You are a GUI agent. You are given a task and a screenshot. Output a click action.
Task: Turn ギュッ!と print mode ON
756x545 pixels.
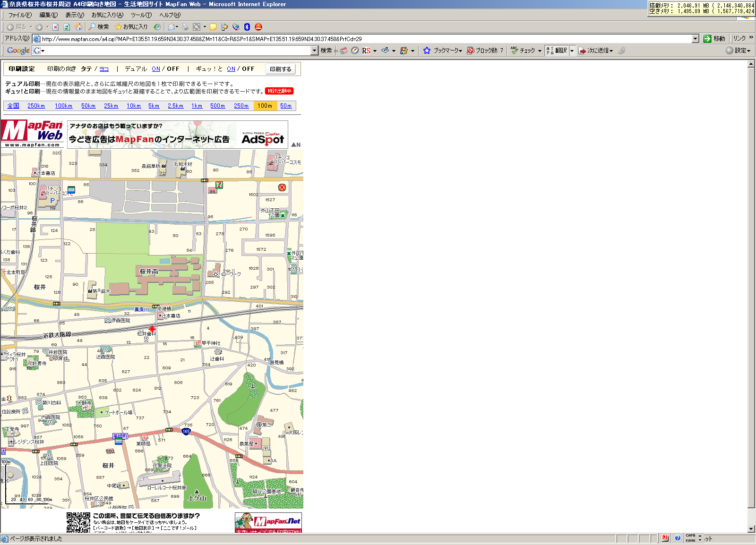[x=231, y=69]
